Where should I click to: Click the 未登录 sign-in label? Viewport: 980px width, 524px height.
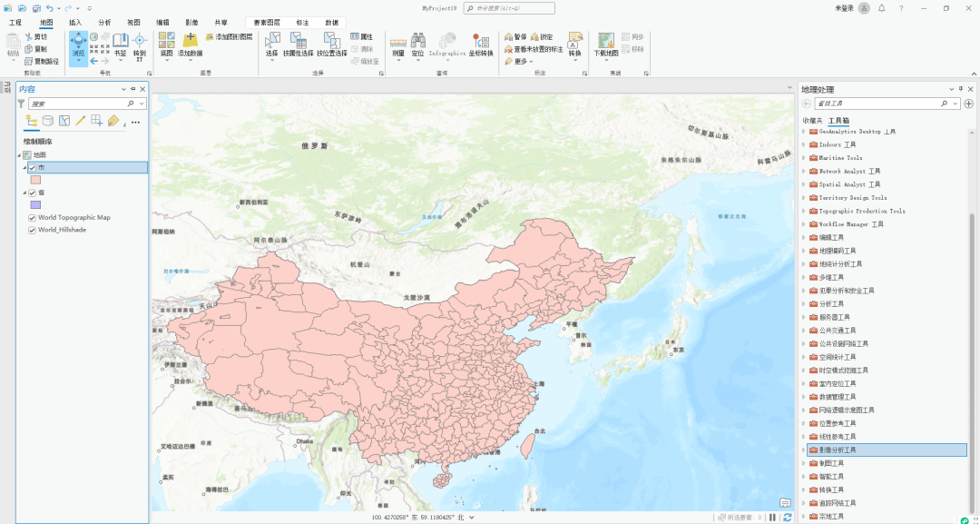coord(845,8)
